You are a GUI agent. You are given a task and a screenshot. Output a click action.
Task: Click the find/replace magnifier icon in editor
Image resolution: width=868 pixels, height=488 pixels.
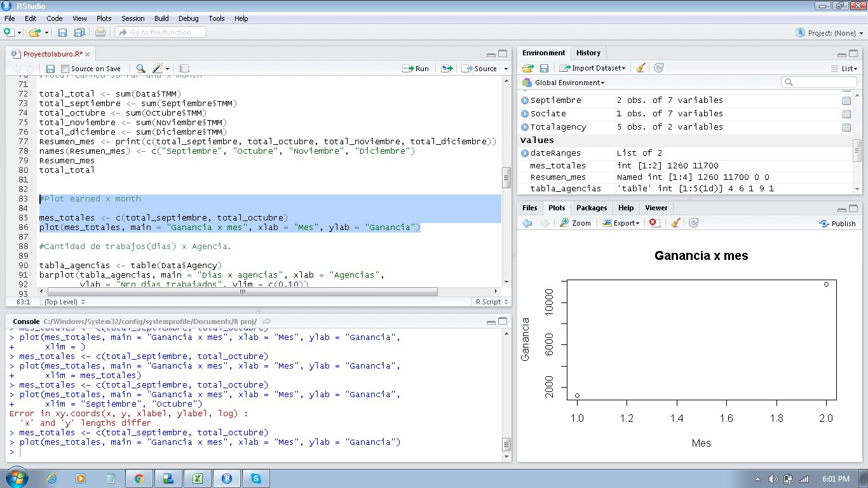[140, 69]
